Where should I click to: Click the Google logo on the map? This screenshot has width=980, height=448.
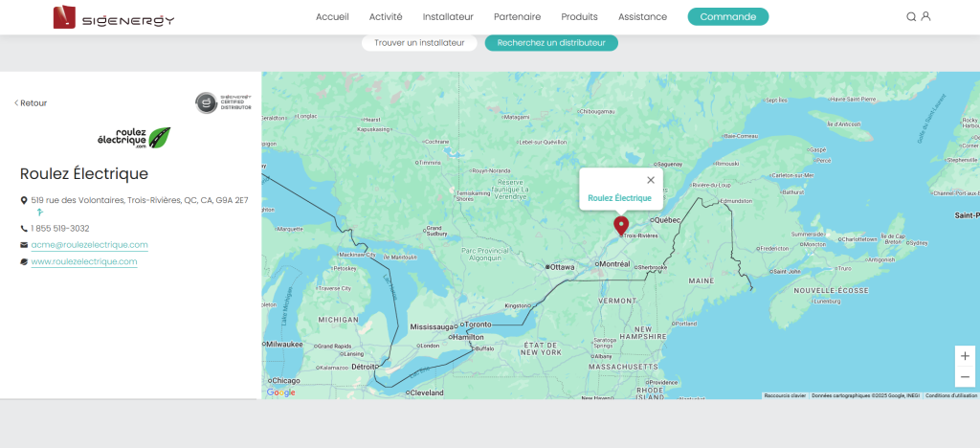coord(280,392)
